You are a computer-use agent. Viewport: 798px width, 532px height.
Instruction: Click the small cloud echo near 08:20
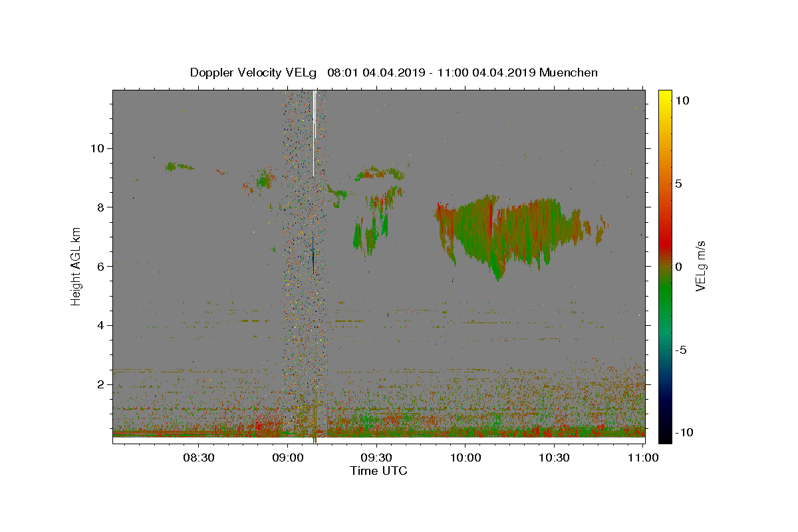tap(178, 166)
